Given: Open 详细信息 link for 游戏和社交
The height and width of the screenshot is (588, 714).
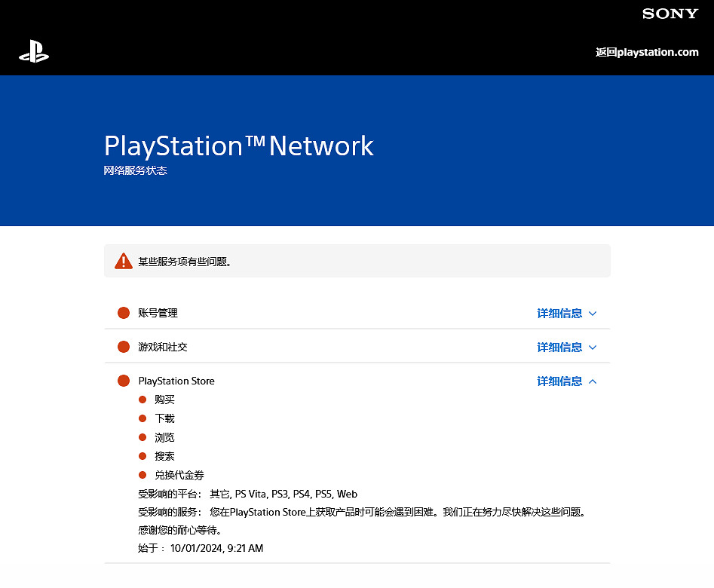Looking at the screenshot, I should (559, 348).
